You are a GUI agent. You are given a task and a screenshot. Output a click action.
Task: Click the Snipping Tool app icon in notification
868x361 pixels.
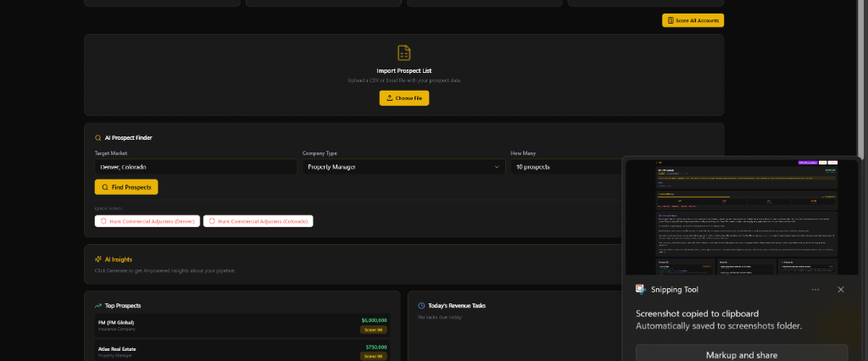click(641, 290)
